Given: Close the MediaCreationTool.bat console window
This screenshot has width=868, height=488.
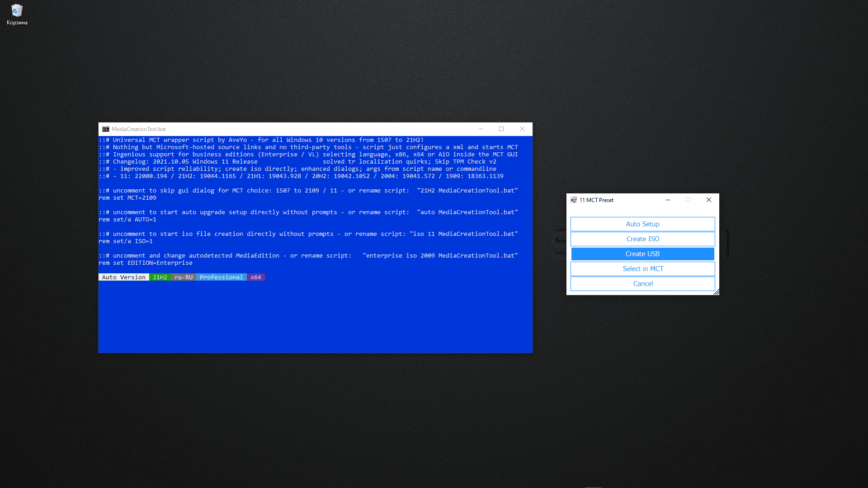Looking at the screenshot, I should point(522,129).
